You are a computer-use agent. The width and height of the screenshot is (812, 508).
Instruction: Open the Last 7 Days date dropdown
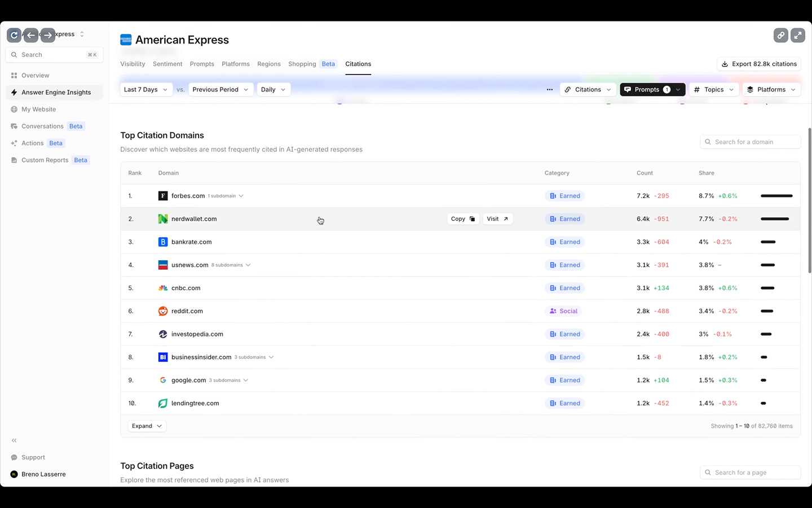(146, 90)
